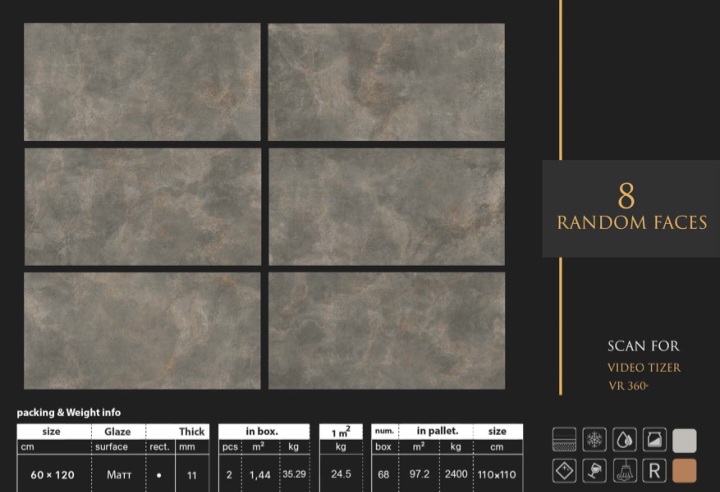Image resolution: width=720 pixels, height=492 pixels.
Task: Click the jar stain resistance icon
Action: click(x=655, y=440)
